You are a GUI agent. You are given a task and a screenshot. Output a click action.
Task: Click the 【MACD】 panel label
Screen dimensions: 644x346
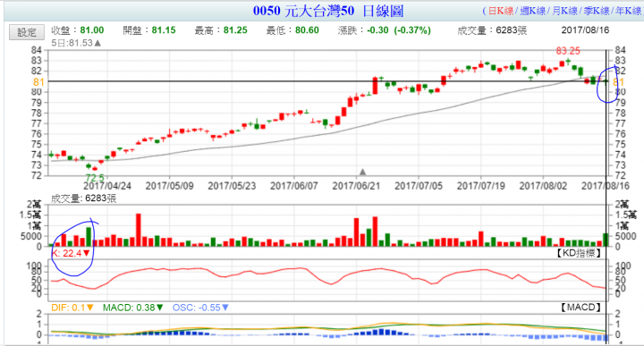[x=581, y=307]
